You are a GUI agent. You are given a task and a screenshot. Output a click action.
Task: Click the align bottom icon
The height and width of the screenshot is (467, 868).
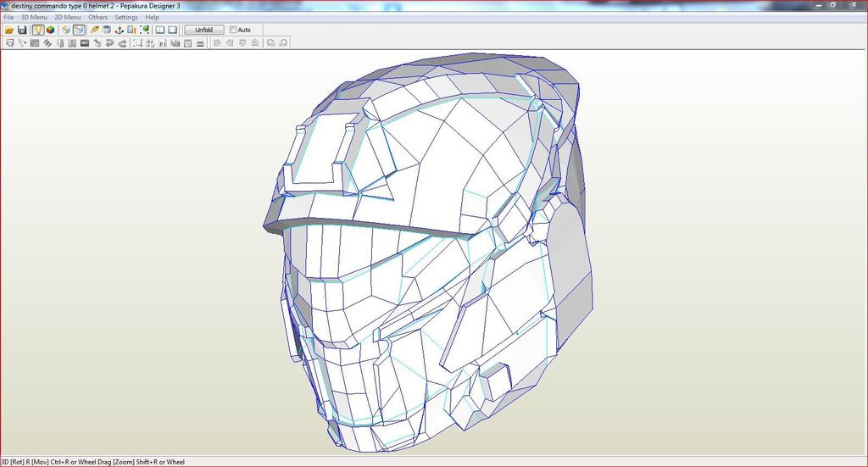254,42
